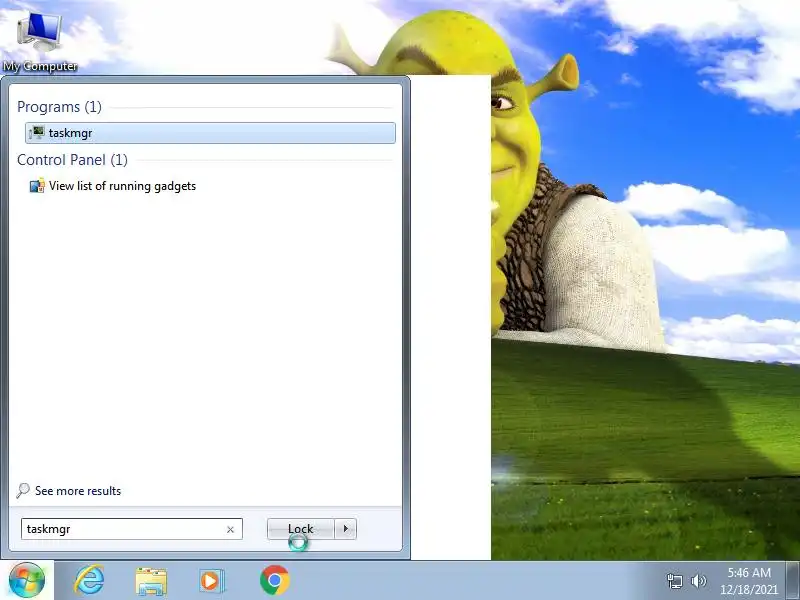Select the My Computer desktop icon
The height and width of the screenshot is (600, 800).
click(x=40, y=41)
